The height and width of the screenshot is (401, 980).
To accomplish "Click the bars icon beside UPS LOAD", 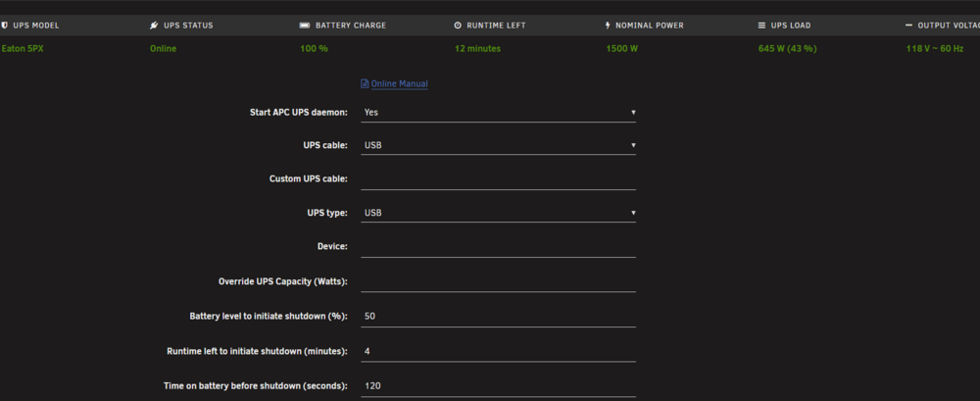I will click(x=761, y=25).
